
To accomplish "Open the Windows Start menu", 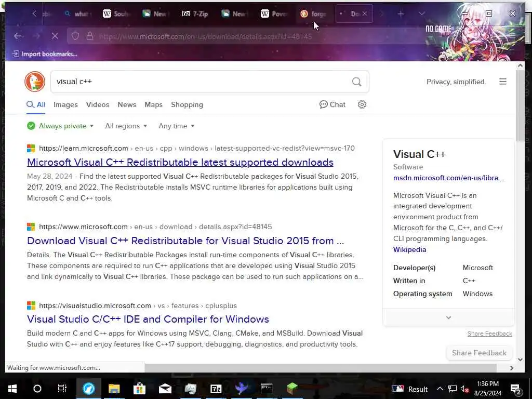I will point(12,389).
